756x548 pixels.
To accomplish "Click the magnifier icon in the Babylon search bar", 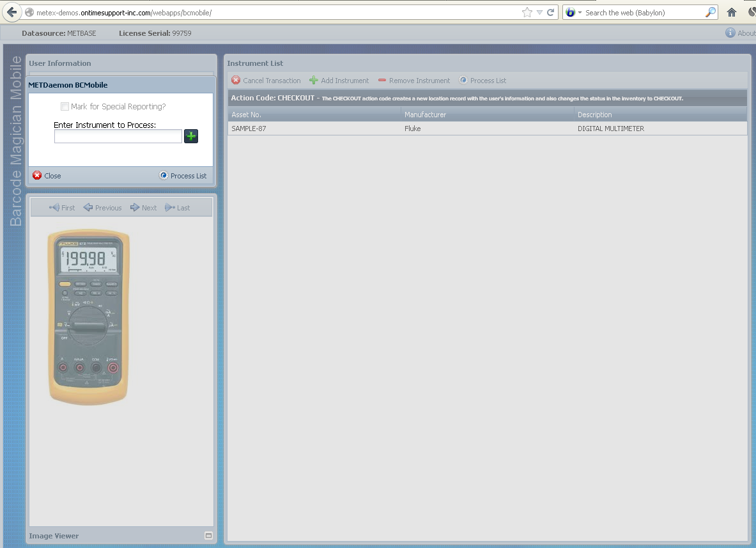I will click(x=709, y=12).
